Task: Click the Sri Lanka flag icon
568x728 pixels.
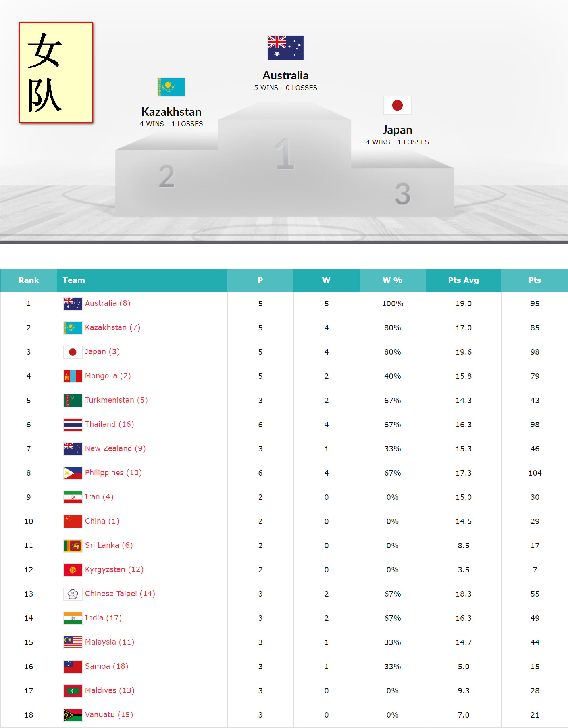Action: click(x=73, y=545)
